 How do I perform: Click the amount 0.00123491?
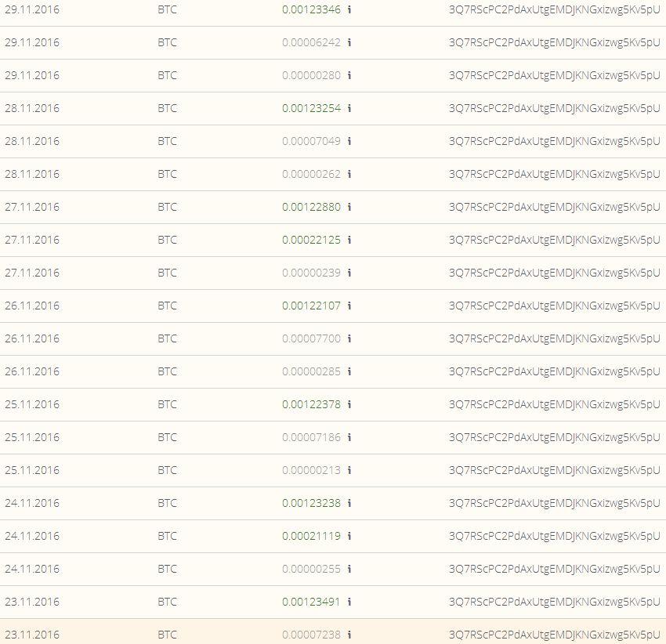pos(311,602)
